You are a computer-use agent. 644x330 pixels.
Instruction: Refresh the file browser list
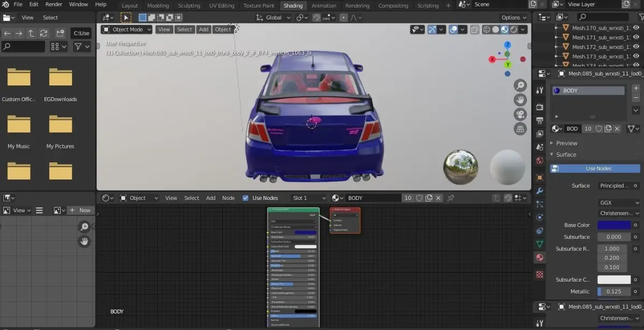click(43, 33)
